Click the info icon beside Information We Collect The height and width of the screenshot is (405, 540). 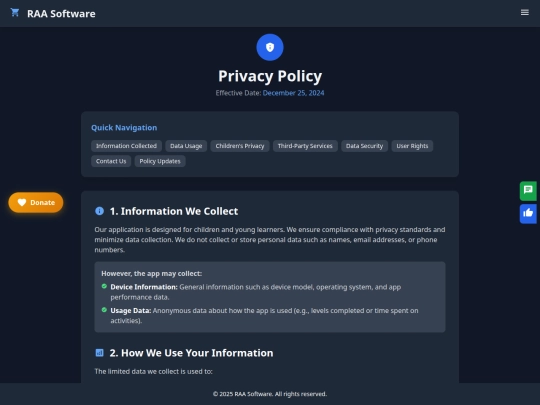click(x=99, y=211)
